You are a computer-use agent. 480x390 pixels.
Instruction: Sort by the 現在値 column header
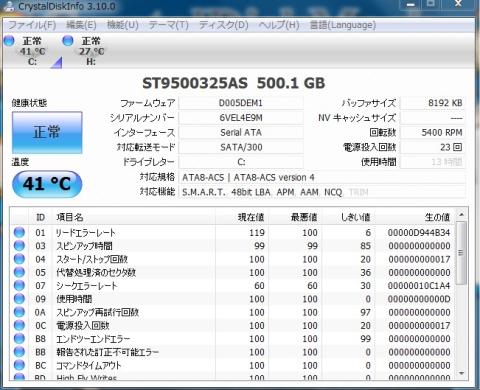tap(242, 217)
